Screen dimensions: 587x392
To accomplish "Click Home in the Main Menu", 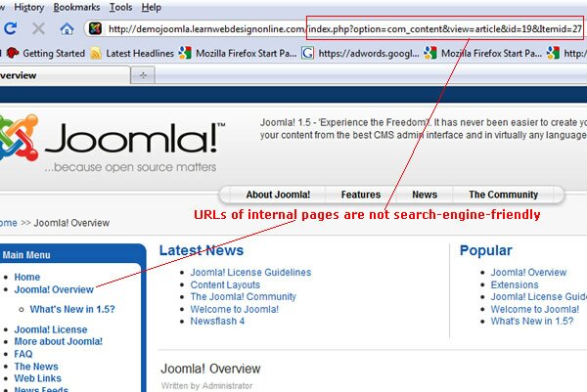I will pos(27,278).
